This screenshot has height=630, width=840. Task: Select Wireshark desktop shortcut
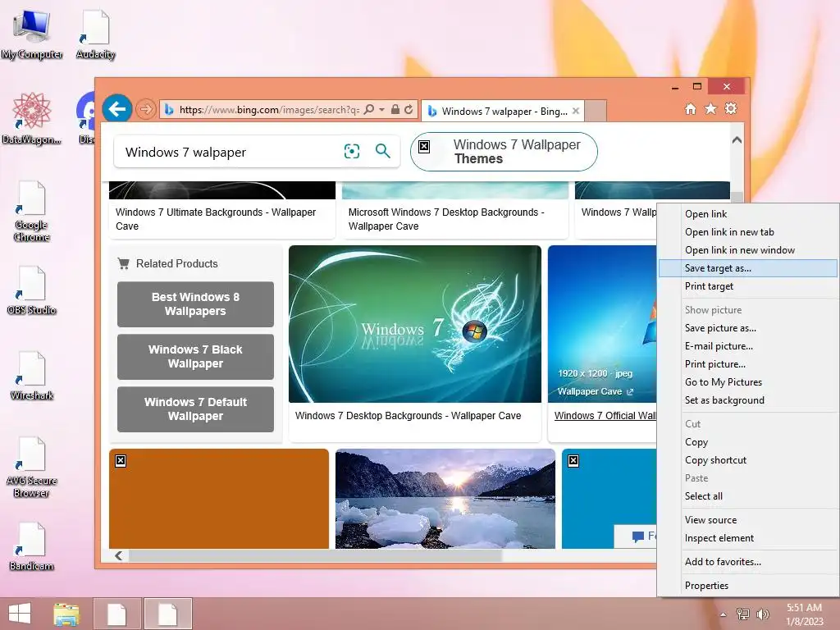pos(32,375)
